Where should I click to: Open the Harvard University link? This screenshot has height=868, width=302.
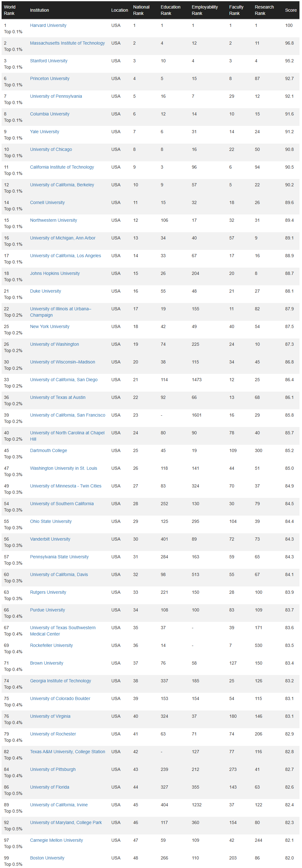pos(48,25)
